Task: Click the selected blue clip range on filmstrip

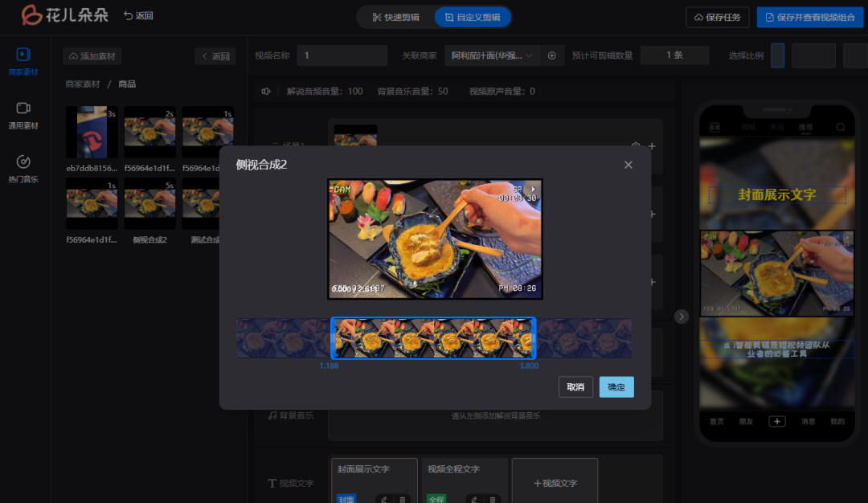Action: click(433, 338)
